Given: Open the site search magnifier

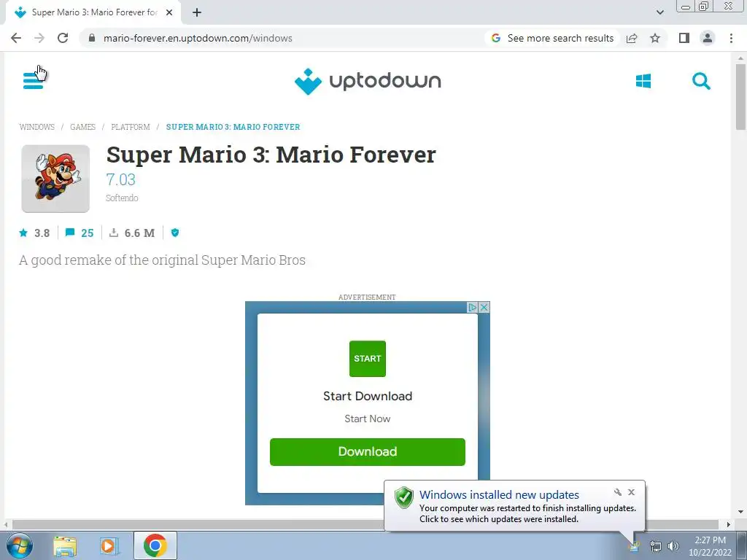Looking at the screenshot, I should tap(701, 81).
